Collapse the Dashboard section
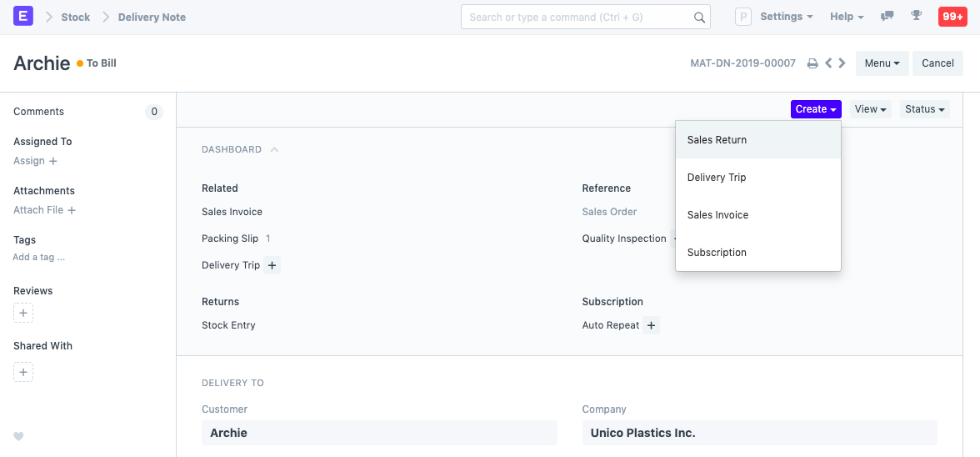 [x=274, y=150]
